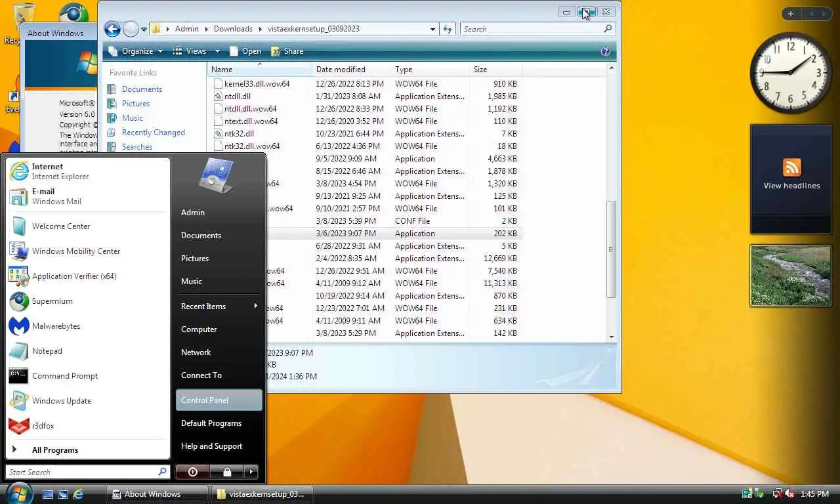
Task: Click the slideshow picture gadget
Action: point(791,276)
